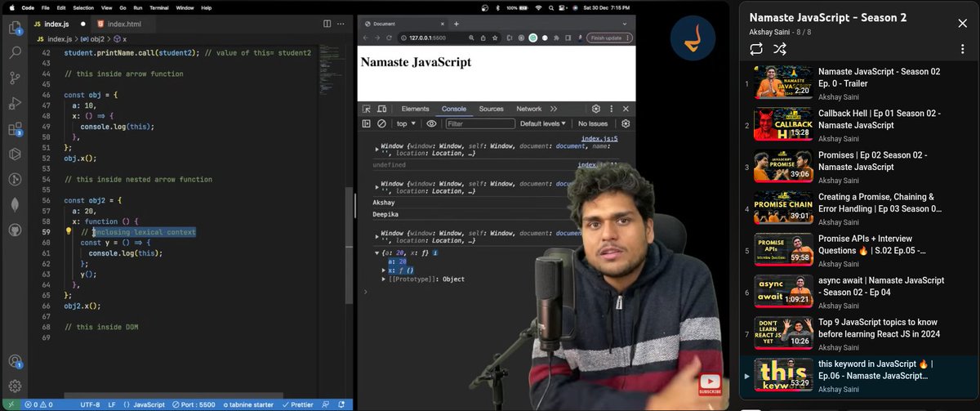Click Chrome reload button
Image resolution: width=980 pixels, height=411 pixels.
(389, 38)
